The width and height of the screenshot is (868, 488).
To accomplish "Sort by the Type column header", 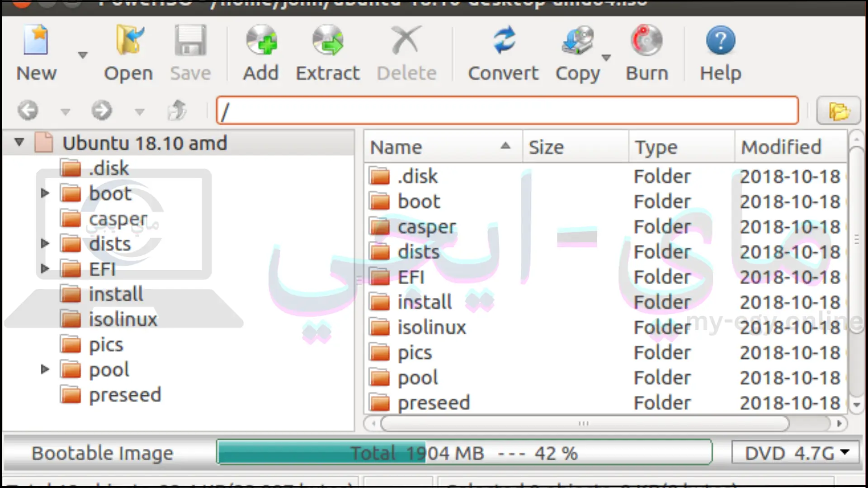I will coord(681,147).
